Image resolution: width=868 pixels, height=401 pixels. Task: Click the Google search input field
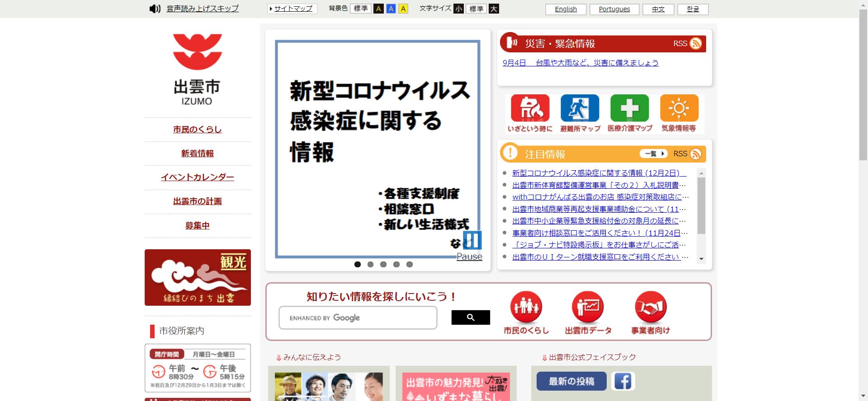tap(358, 318)
